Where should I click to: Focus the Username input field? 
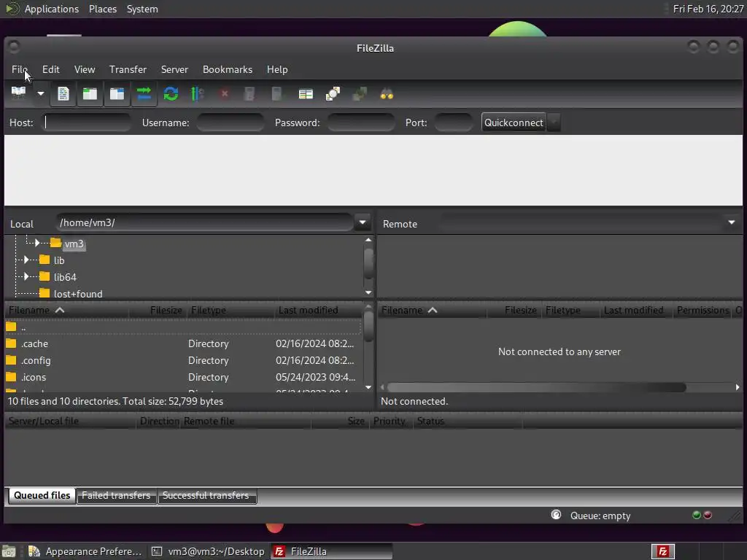tap(230, 122)
